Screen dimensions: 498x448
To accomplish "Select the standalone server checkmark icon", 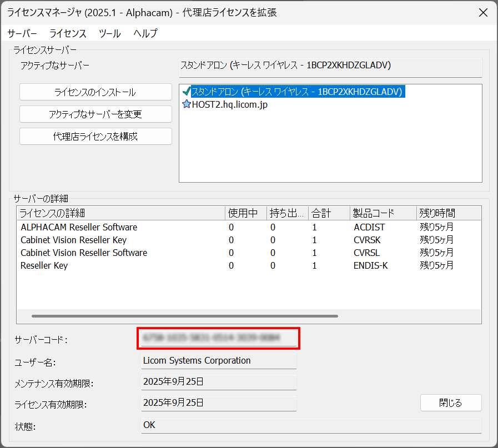I will (x=187, y=92).
